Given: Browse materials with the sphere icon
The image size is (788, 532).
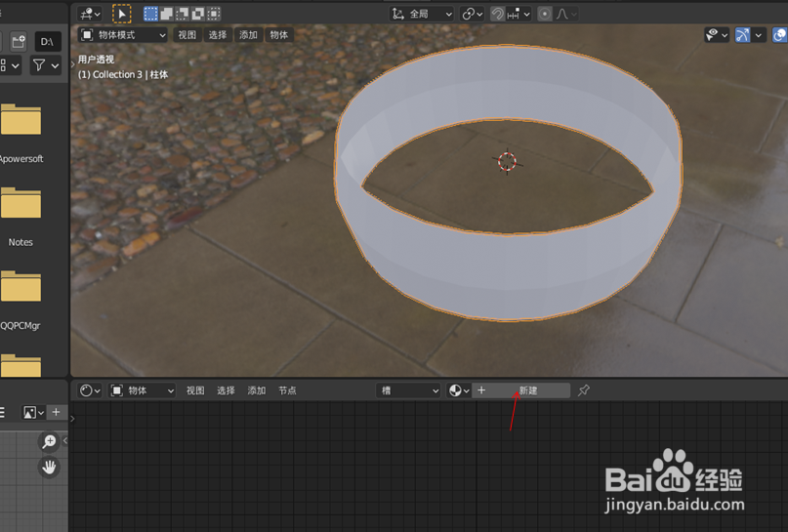Looking at the screenshot, I should coord(459,390).
